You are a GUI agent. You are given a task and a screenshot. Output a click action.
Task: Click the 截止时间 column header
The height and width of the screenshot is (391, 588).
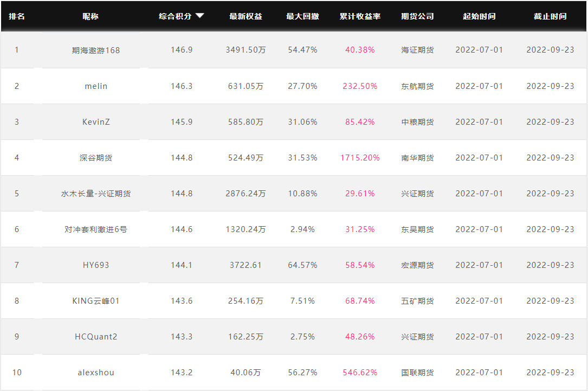550,16
